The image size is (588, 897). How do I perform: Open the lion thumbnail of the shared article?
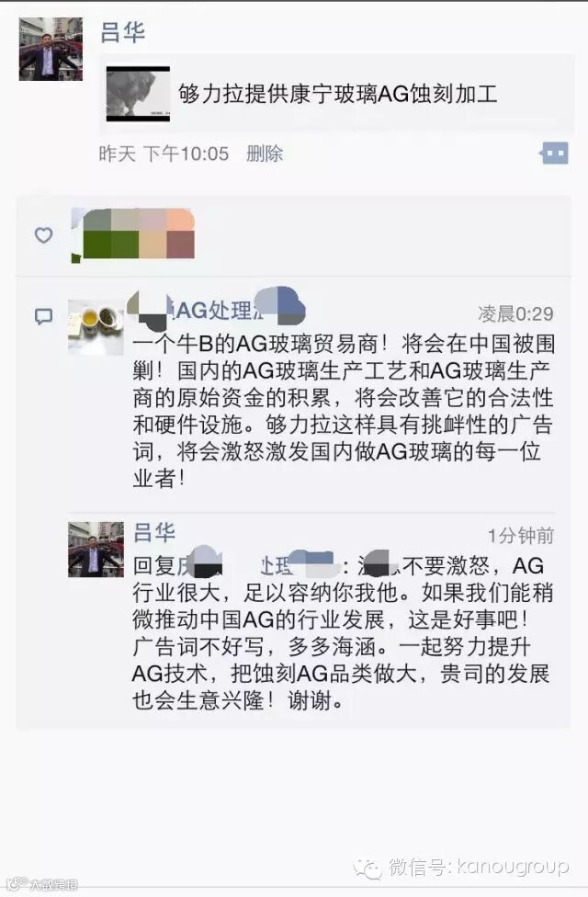[x=139, y=93]
